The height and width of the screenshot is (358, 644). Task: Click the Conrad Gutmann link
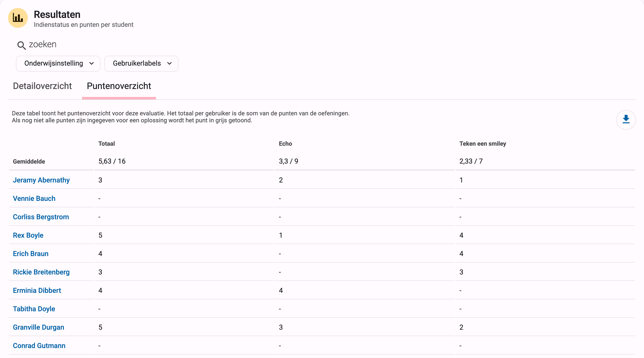39,346
